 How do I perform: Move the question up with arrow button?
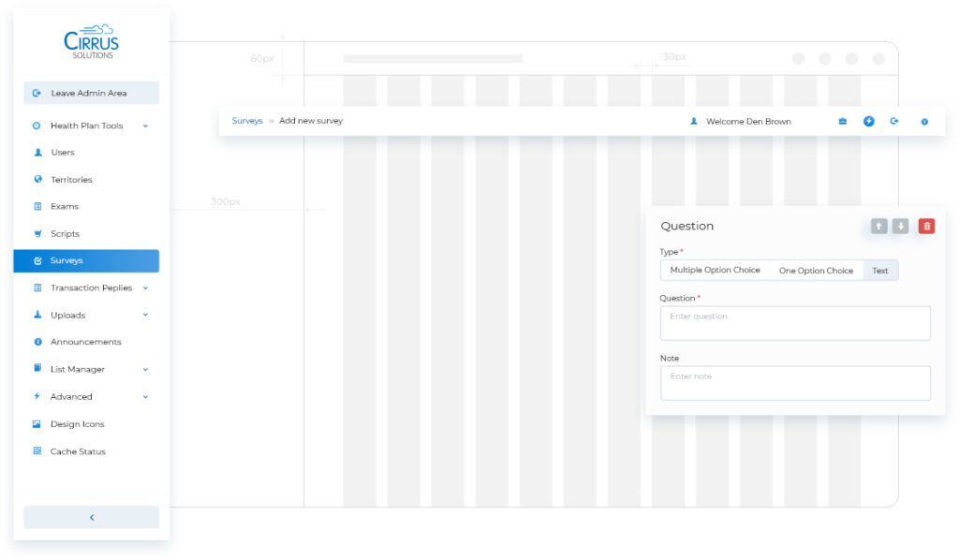(878, 227)
